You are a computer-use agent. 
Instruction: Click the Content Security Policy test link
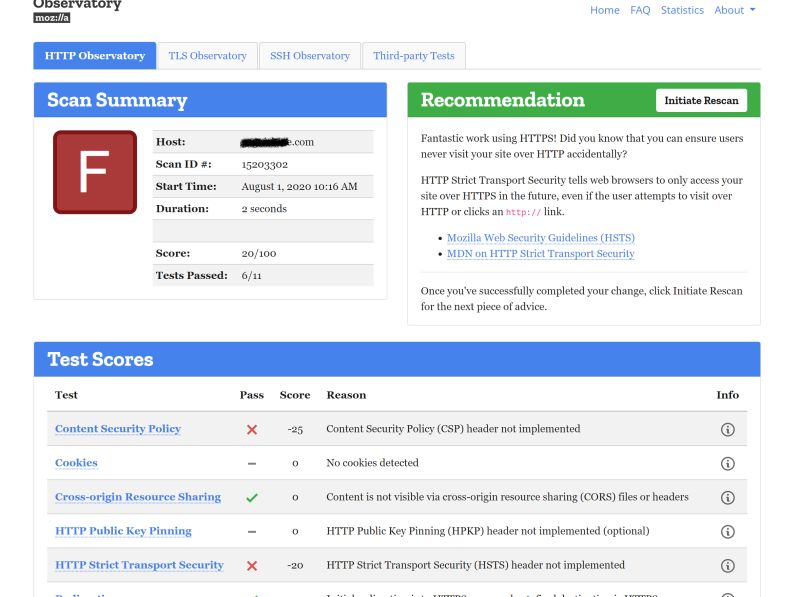pyautogui.click(x=117, y=428)
